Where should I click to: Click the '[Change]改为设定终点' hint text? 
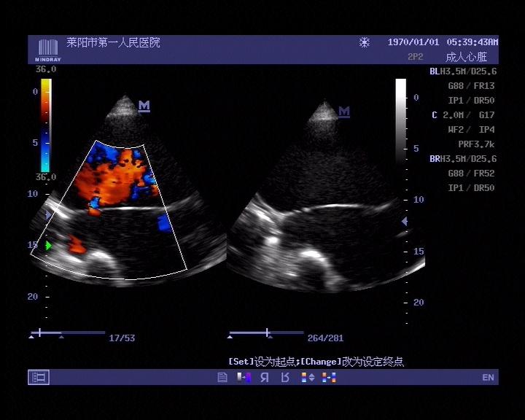pyautogui.click(x=352, y=362)
